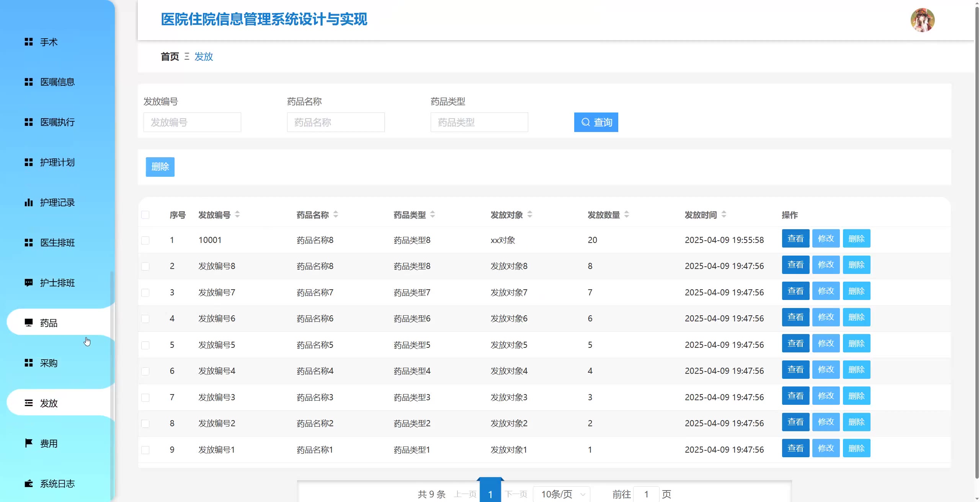Click 修改 for 发放编号8 row
The width and height of the screenshot is (980, 502).
click(826, 265)
